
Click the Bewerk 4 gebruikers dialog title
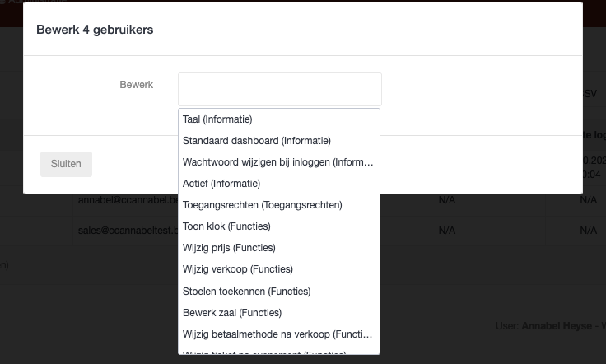tap(95, 30)
